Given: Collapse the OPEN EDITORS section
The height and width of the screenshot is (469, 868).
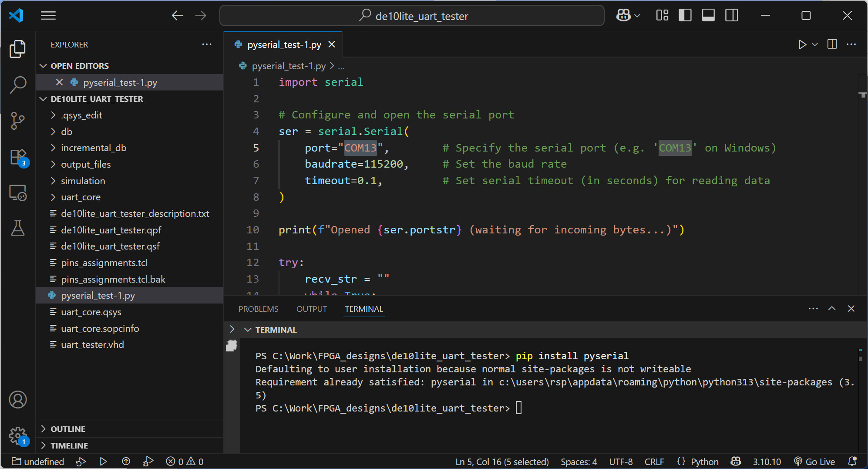Looking at the screenshot, I should 79,66.
